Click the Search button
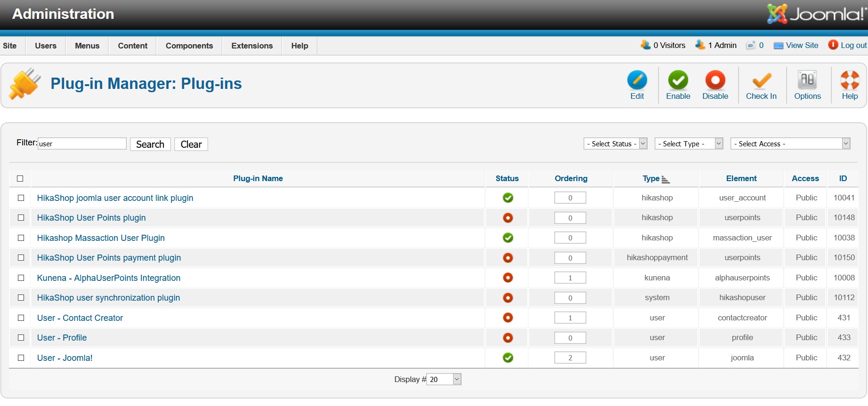The width and height of the screenshot is (868, 406). click(150, 144)
